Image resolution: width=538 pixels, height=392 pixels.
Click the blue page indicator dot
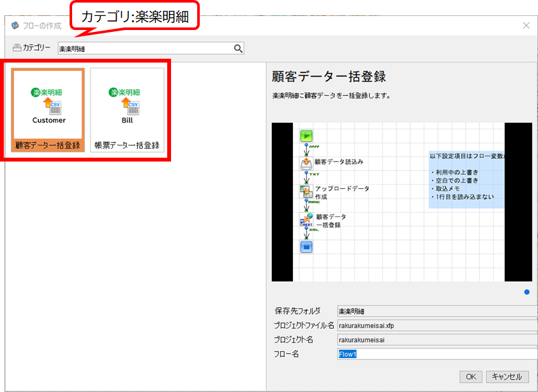pyautogui.click(x=527, y=292)
